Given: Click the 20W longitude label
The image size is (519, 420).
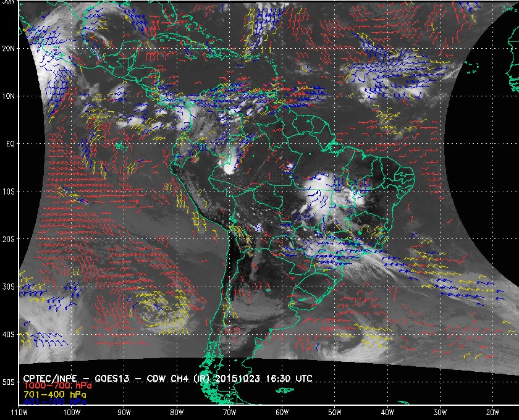Looking at the screenshot, I should (492, 413).
